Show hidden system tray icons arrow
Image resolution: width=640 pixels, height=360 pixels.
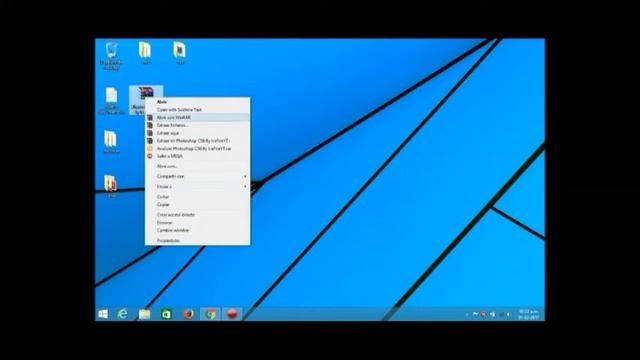467,314
